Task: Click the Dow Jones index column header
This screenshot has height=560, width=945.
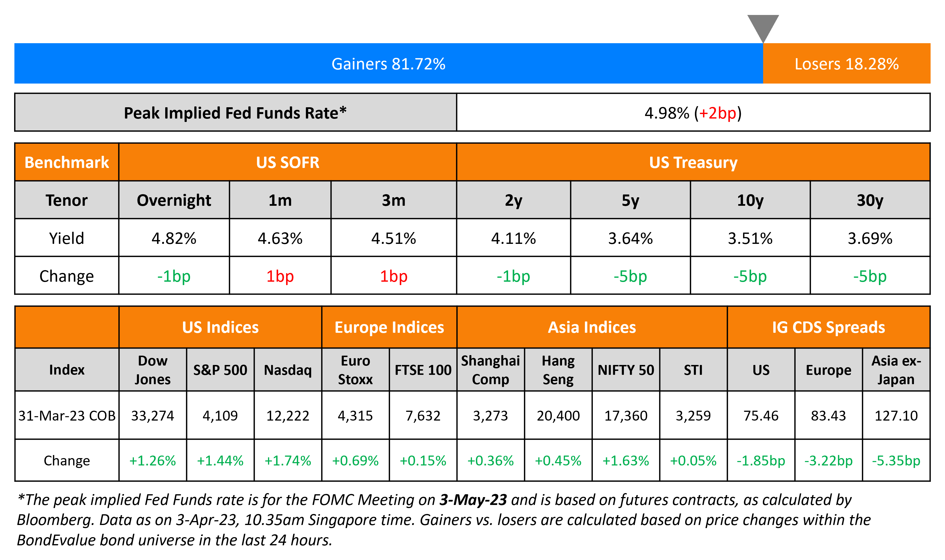Action: [x=153, y=370]
